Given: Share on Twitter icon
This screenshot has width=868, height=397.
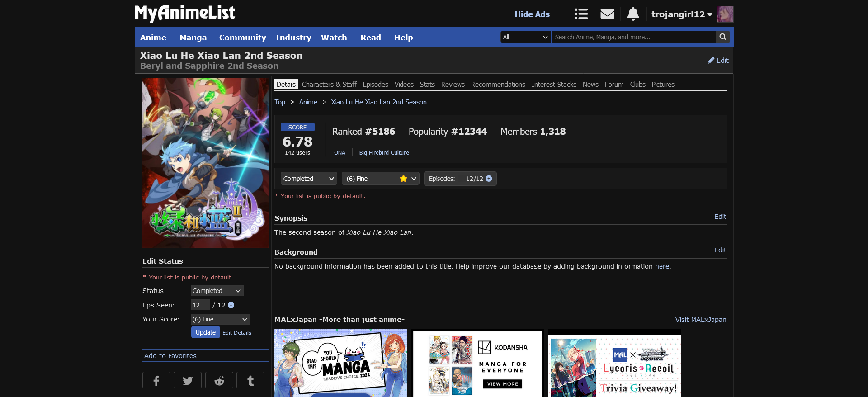Looking at the screenshot, I should pyautogui.click(x=188, y=380).
